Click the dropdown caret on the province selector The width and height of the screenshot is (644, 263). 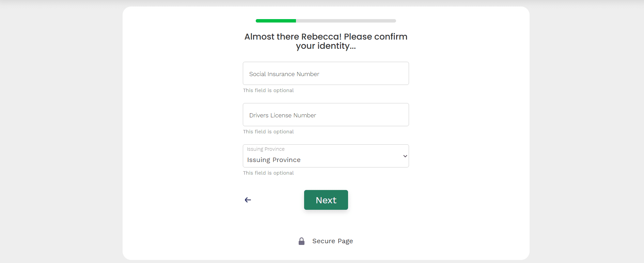(404, 156)
